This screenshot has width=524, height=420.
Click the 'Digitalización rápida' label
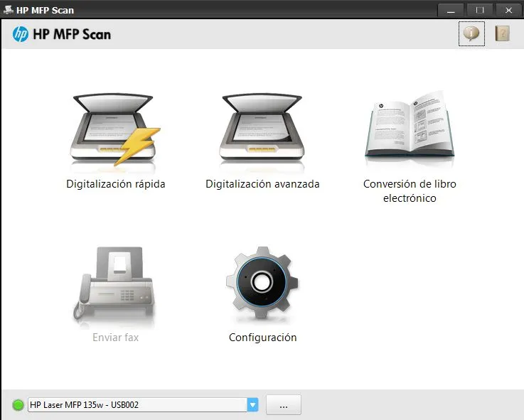[116, 184]
